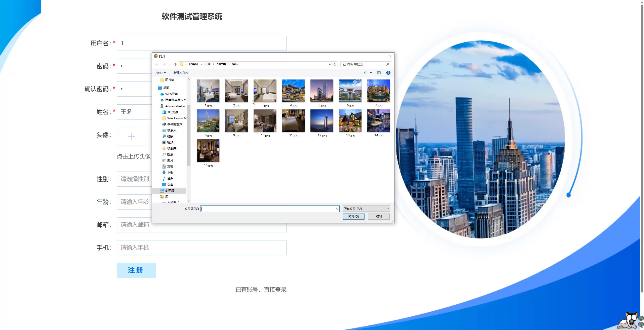Select 下载 folder in navigation pane

click(x=170, y=173)
